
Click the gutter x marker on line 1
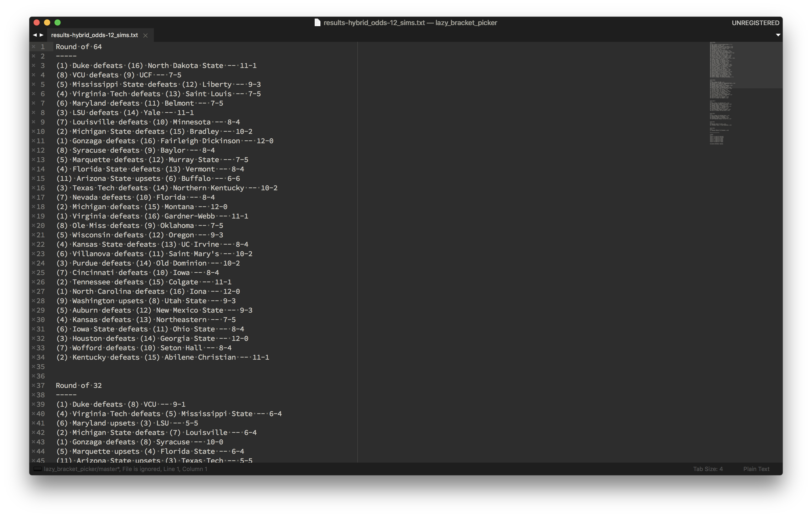[33, 47]
